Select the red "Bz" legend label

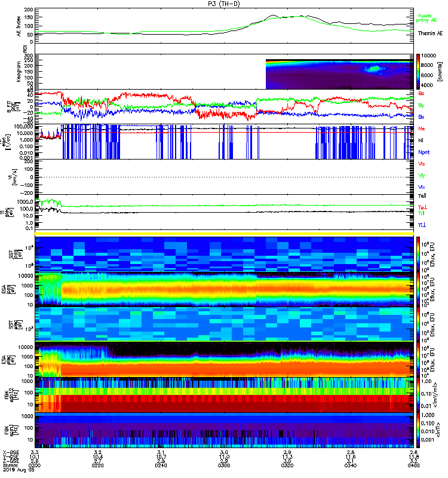click(421, 94)
